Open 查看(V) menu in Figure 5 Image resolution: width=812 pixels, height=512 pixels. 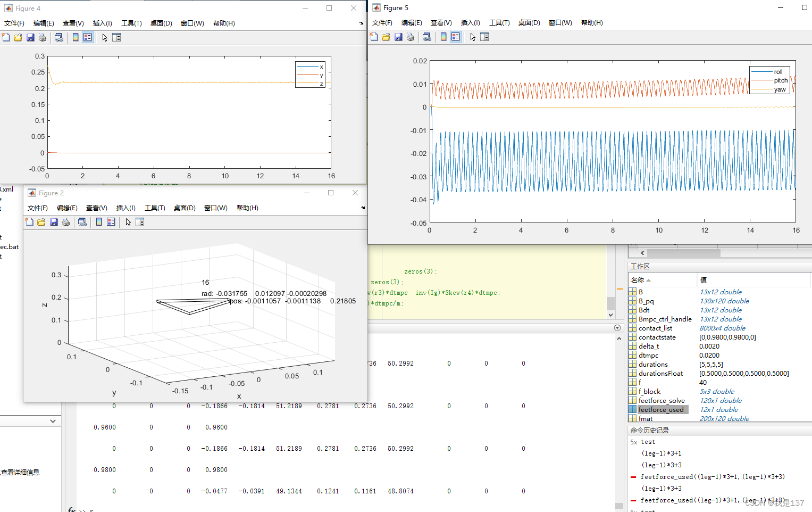tap(441, 22)
